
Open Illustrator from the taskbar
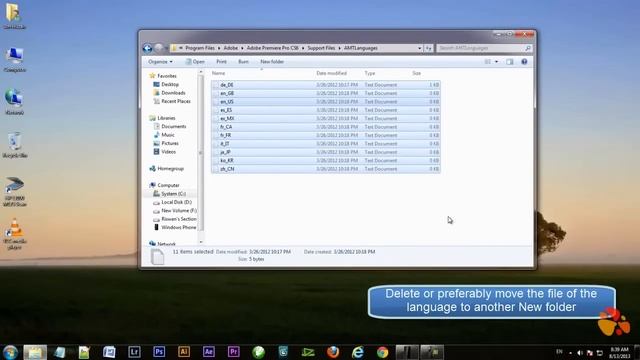tap(184, 352)
